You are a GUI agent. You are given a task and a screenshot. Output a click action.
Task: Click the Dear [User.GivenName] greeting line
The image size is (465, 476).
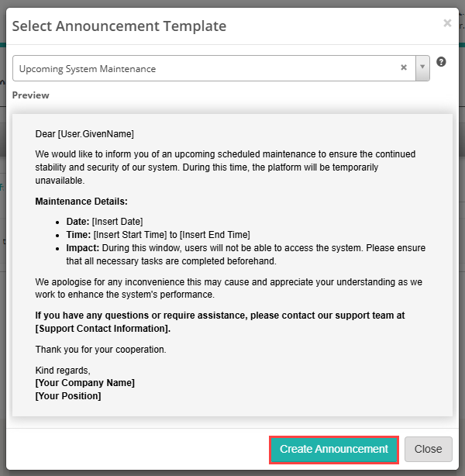coord(85,134)
